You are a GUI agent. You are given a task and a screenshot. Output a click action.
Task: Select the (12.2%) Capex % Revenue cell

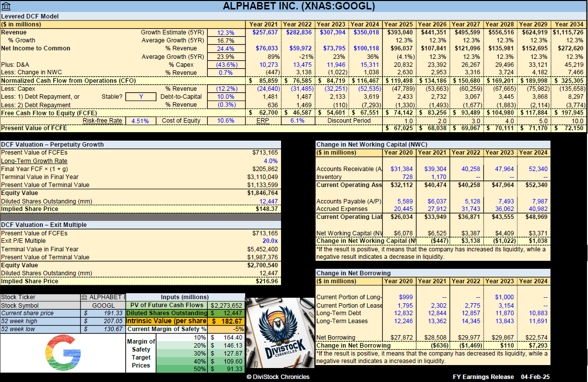click(x=226, y=89)
